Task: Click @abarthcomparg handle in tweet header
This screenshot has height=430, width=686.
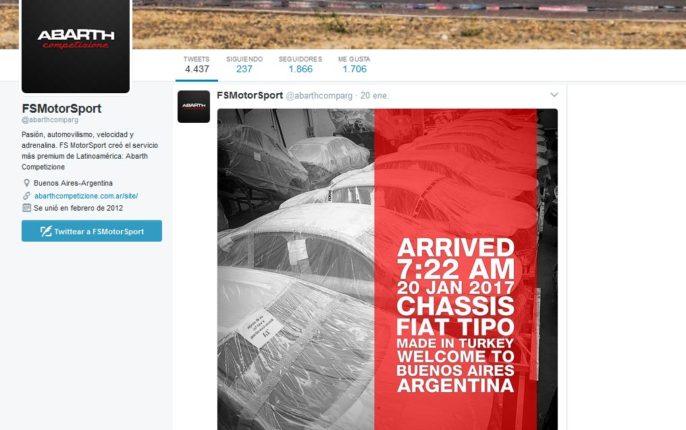Action: [x=319, y=96]
